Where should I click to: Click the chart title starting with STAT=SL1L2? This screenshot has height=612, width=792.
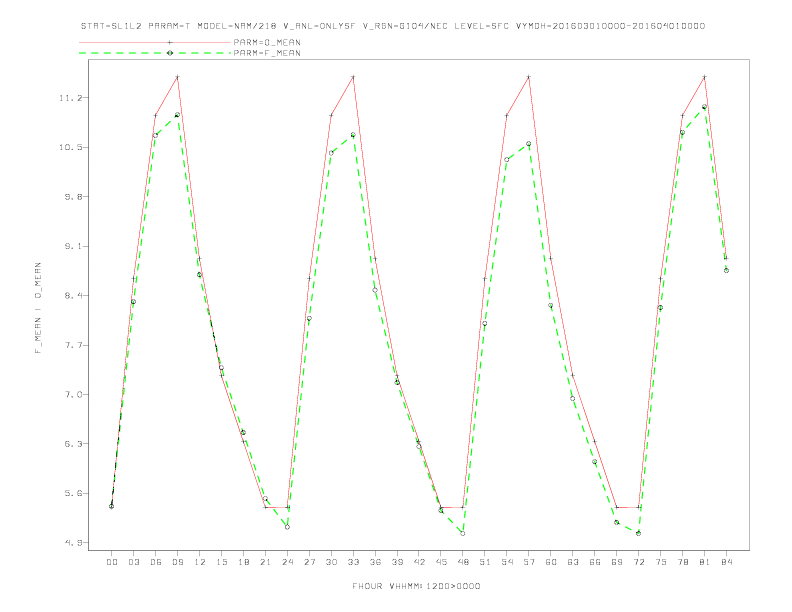(x=393, y=26)
